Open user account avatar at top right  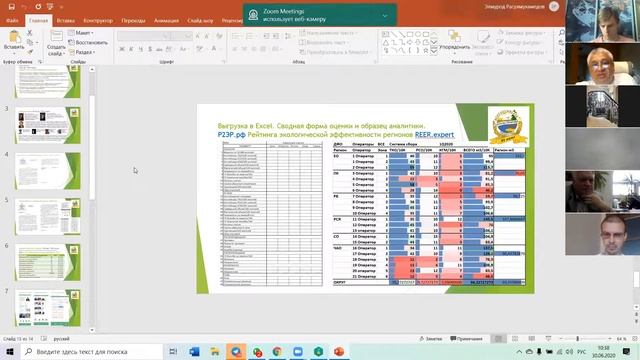(x=554, y=7)
